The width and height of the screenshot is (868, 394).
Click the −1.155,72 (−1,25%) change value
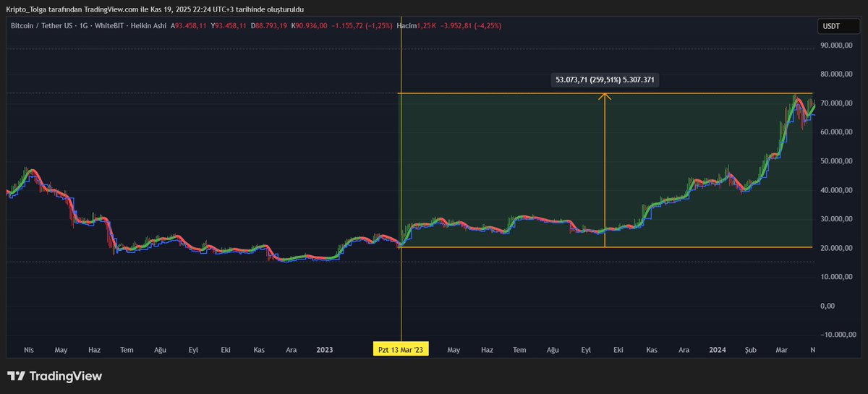click(362, 26)
